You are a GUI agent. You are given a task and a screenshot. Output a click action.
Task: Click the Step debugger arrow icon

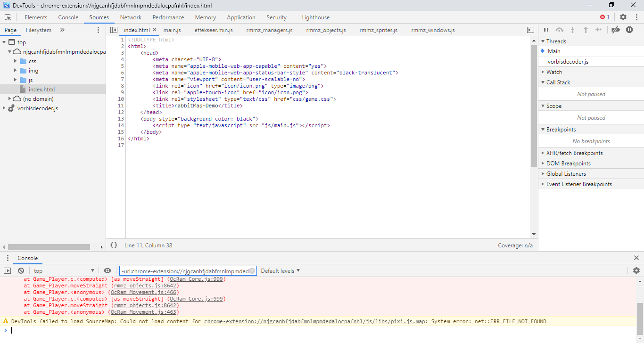coord(599,30)
